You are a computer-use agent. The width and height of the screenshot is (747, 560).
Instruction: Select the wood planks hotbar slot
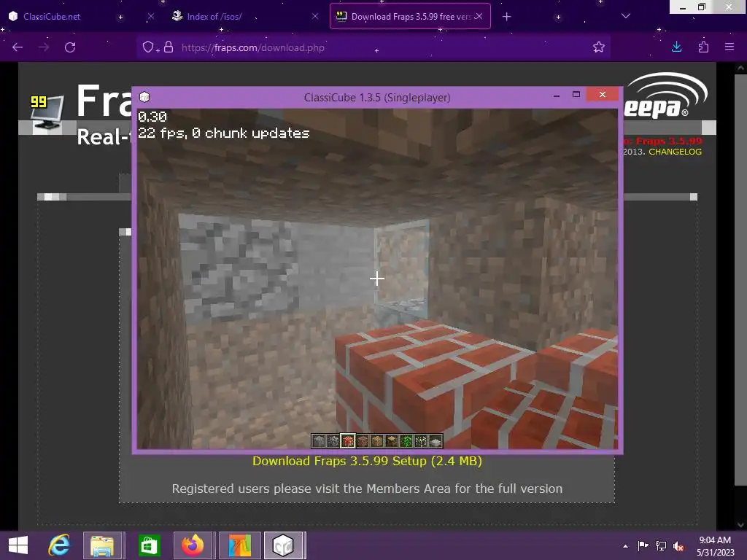tap(377, 441)
